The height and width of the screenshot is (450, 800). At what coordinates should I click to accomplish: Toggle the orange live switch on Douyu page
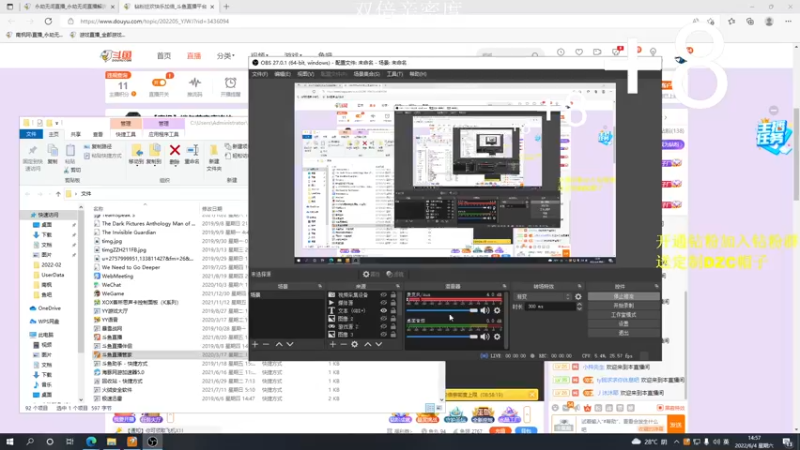[159, 83]
